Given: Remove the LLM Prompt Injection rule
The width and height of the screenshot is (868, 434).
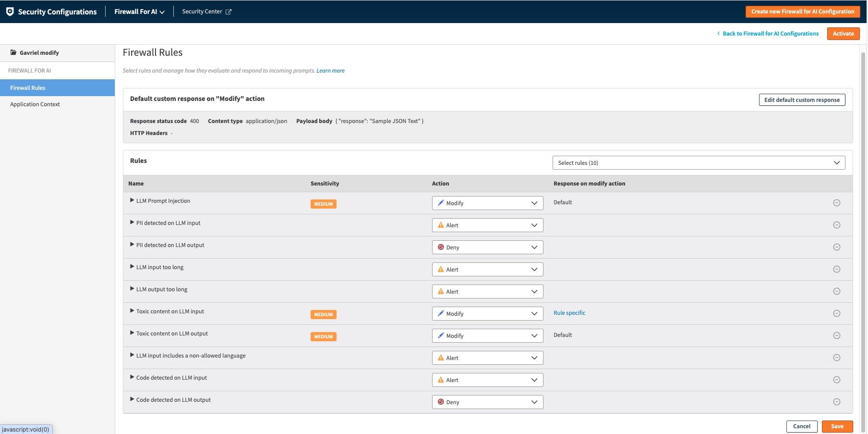Looking at the screenshot, I should pyautogui.click(x=836, y=203).
